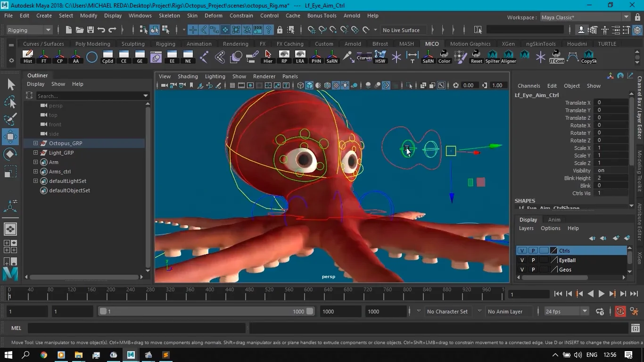Viewport: 644px width, 362px height.
Task: Click the Save scene icon
Action: pos(90,30)
